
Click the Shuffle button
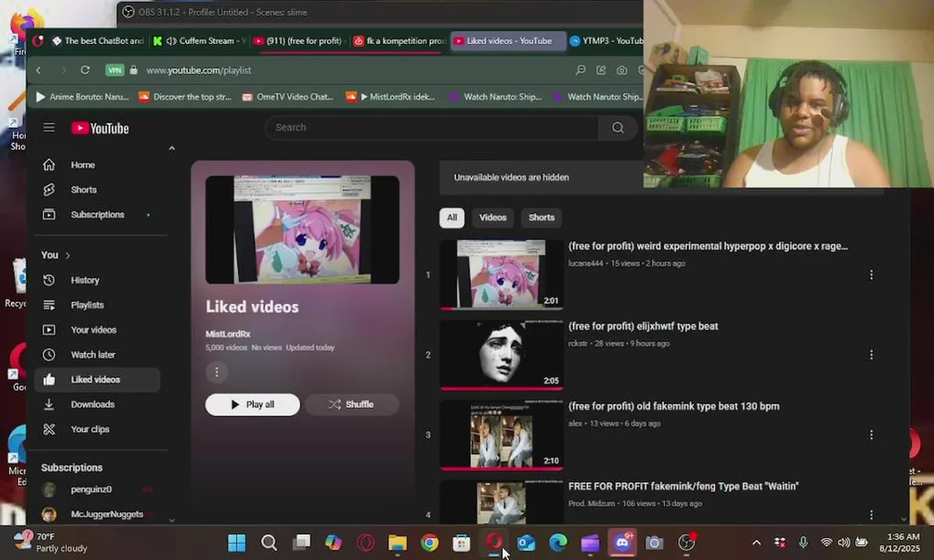tap(352, 404)
